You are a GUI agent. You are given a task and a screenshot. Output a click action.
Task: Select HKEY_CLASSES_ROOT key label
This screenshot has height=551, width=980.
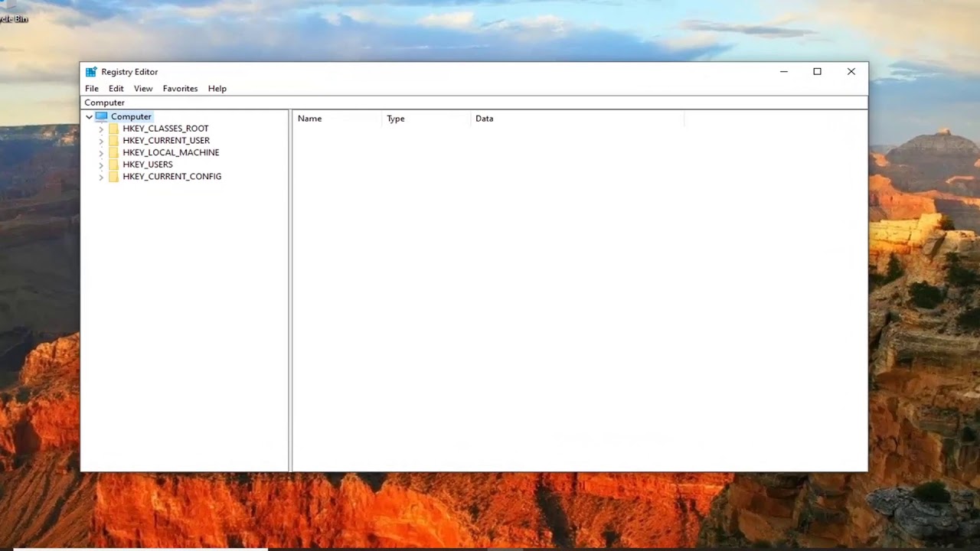(x=165, y=129)
